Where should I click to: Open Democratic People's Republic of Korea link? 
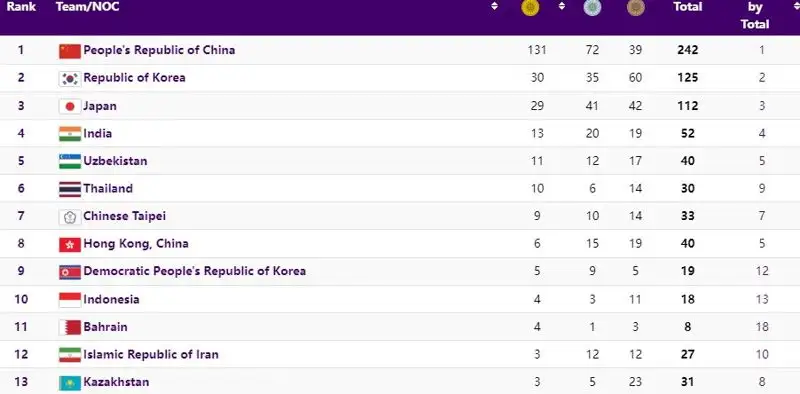pyautogui.click(x=194, y=271)
